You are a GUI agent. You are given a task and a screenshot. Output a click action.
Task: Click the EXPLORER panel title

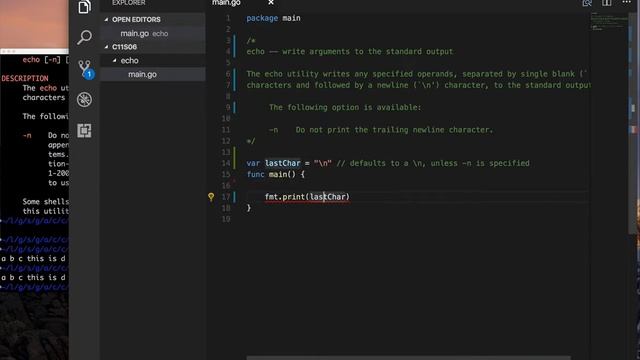[x=129, y=3]
